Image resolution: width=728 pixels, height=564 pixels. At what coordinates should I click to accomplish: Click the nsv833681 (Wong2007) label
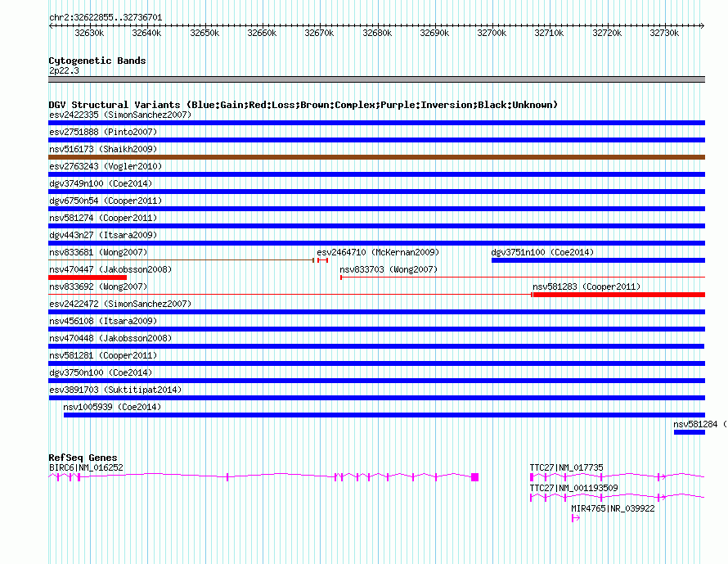pyautogui.click(x=98, y=252)
